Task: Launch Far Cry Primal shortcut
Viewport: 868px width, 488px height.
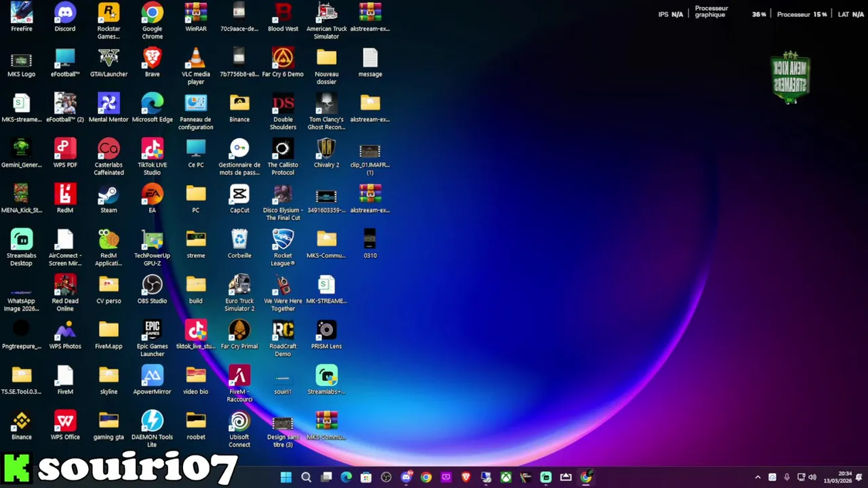Action: point(239,335)
